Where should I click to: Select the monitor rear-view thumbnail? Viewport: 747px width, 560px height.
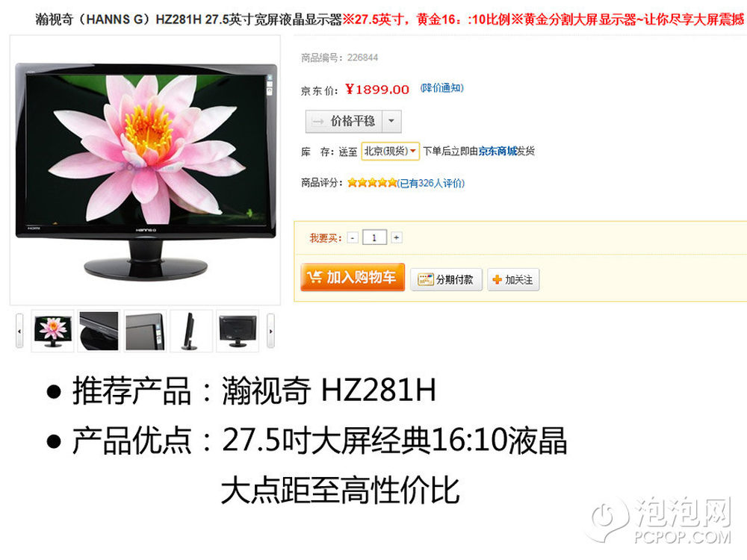coord(238,331)
